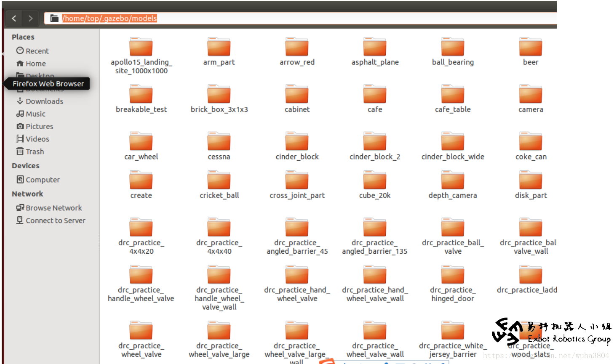This screenshot has height=364, width=614.
Task: Select Connect to Server in the sidebar
Action: click(51, 221)
